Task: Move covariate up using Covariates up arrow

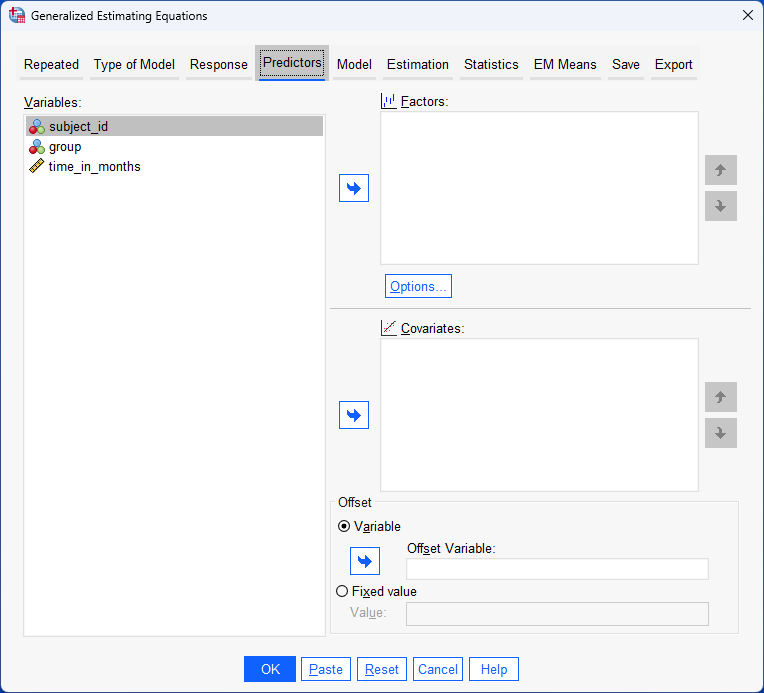Action: coord(721,397)
